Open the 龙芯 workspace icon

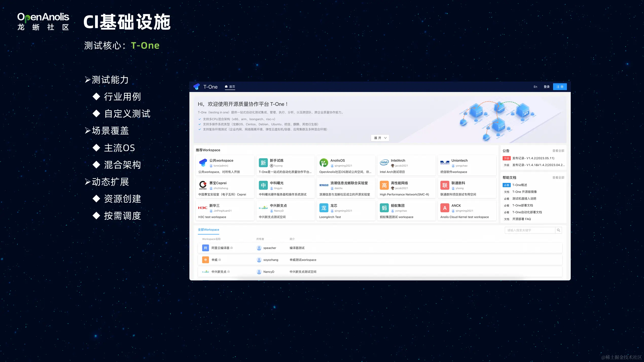324,208
